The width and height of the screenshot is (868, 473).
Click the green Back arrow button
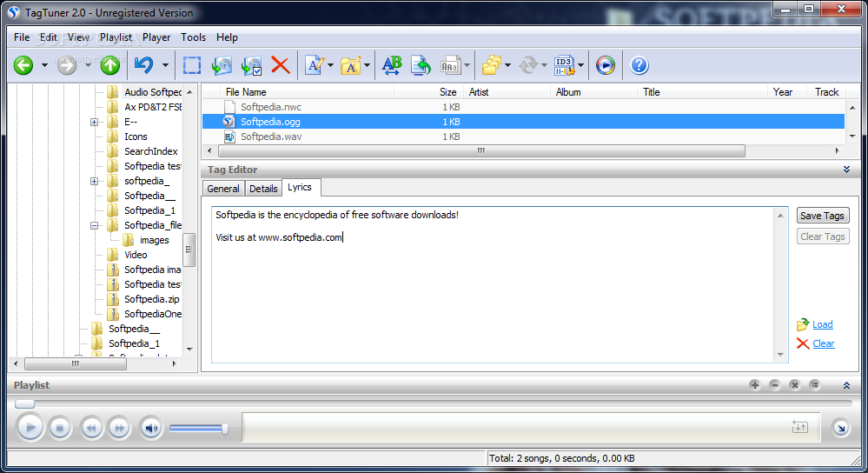pyautogui.click(x=23, y=65)
